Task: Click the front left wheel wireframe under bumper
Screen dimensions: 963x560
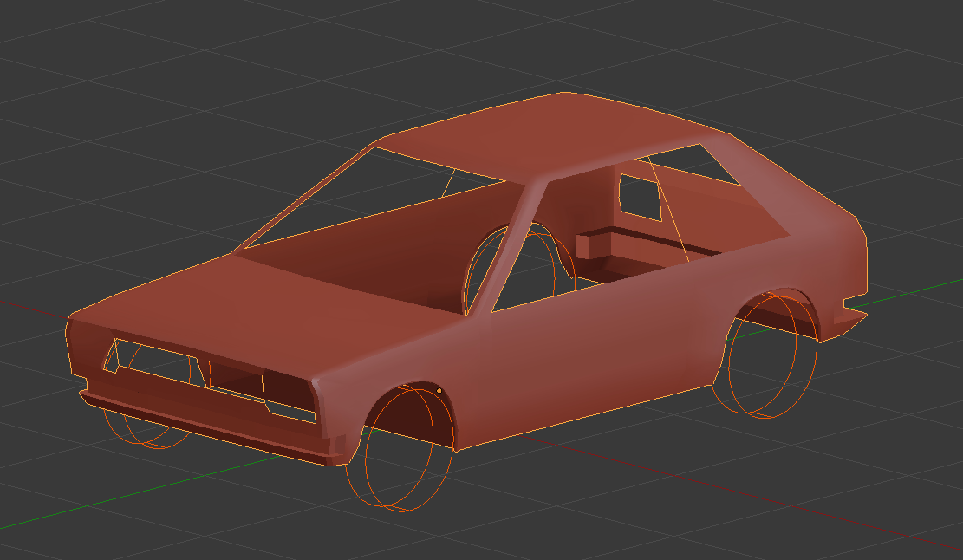Action: [x=146, y=430]
